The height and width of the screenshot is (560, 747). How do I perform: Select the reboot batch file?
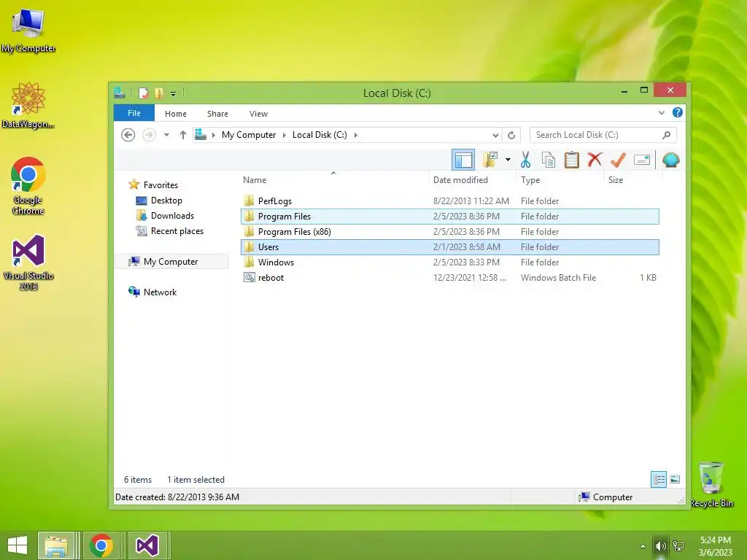tap(449, 277)
